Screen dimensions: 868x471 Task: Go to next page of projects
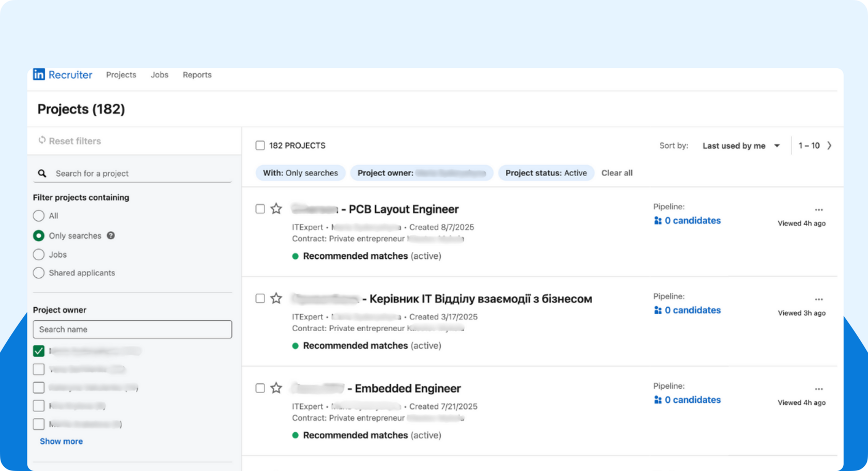tap(829, 146)
